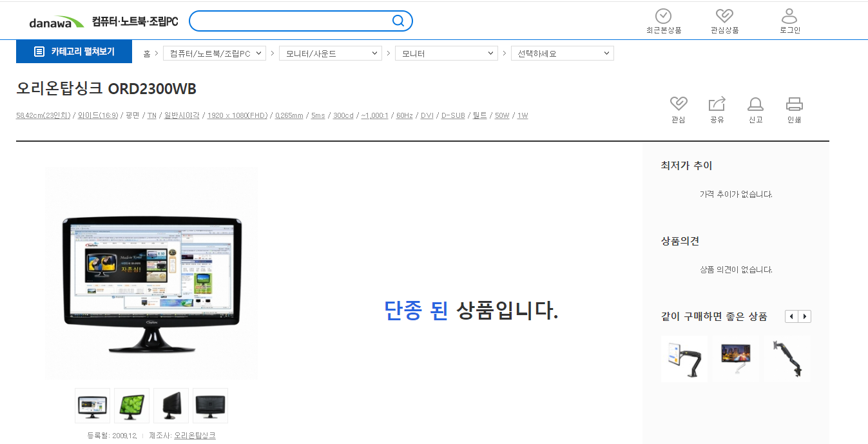Screen dimensions: 868x444
Task: Click the 최저가 추이 heading
Action: click(687, 166)
